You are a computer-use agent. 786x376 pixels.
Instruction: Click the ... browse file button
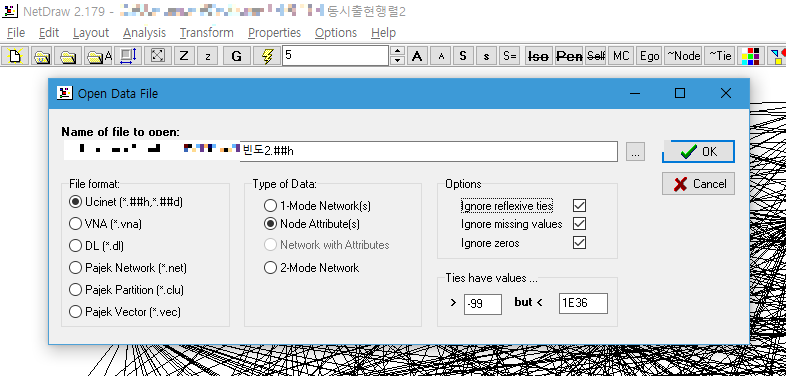point(635,151)
